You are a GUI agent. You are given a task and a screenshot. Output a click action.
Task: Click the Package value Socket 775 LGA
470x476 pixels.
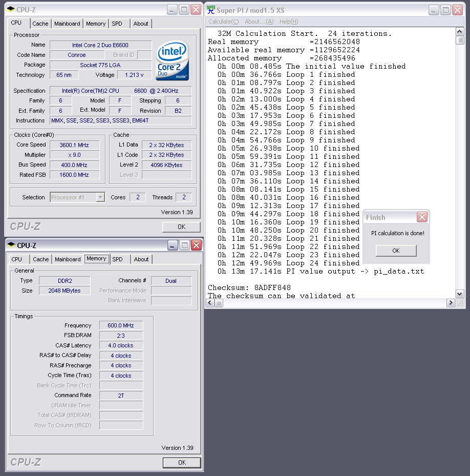100,65
